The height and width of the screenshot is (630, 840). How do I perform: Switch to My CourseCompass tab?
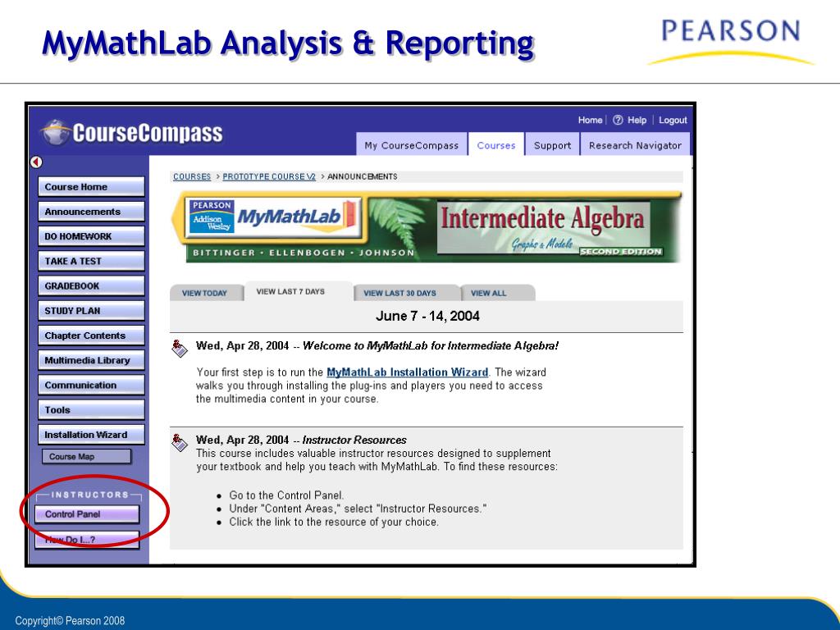[x=412, y=144]
